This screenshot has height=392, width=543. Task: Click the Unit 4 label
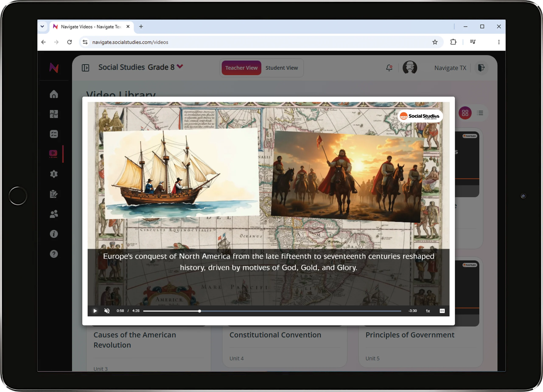tap(236, 358)
